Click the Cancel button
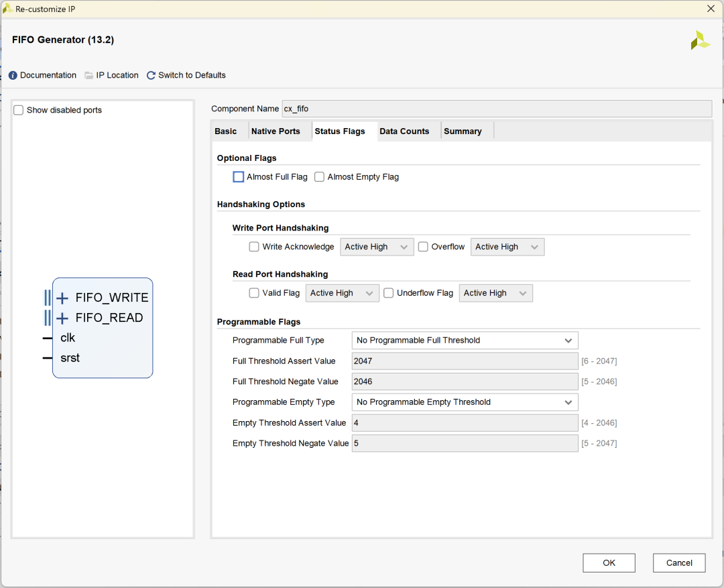This screenshot has width=724, height=588. pos(679,563)
